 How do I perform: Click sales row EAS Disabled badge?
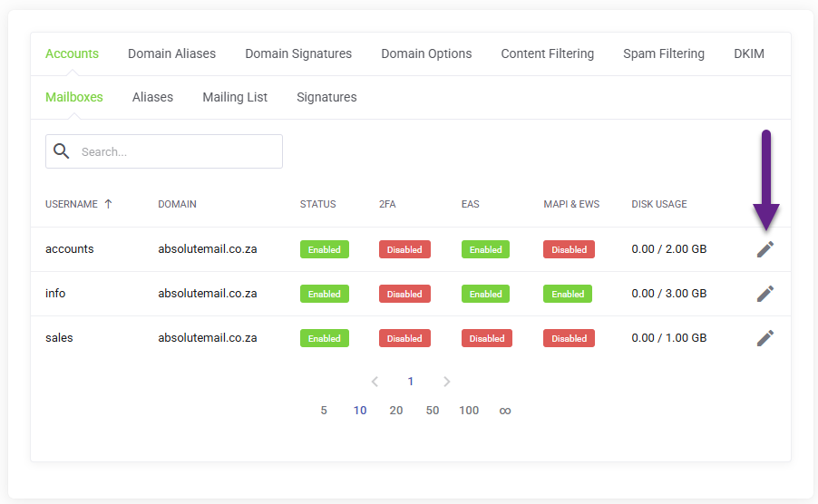[x=487, y=338]
